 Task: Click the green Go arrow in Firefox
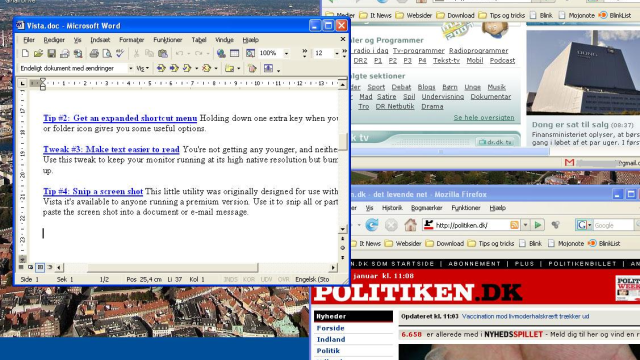pyautogui.click(x=538, y=224)
